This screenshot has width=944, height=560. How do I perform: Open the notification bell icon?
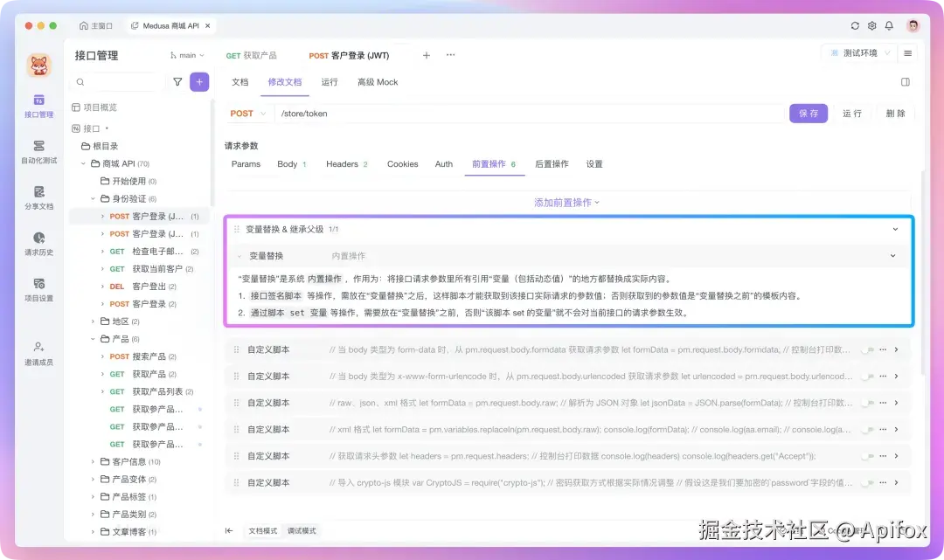889,25
